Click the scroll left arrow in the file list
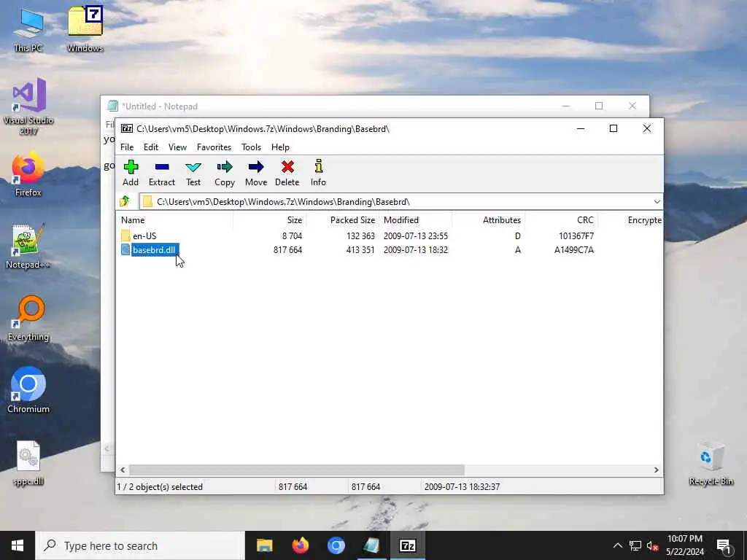The width and height of the screenshot is (747, 560). click(123, 470)
